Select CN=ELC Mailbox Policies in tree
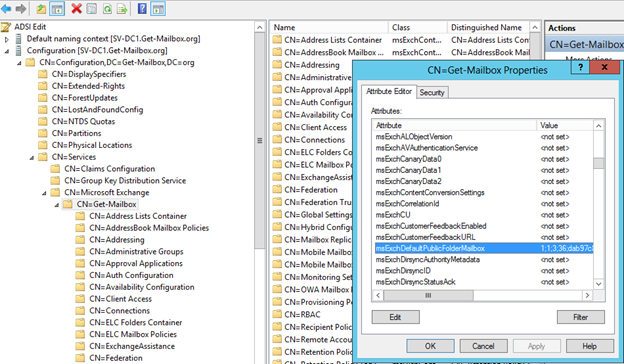The width and height of the screenshot is (624, 364). pyautogui.click(x=133, y=335)
